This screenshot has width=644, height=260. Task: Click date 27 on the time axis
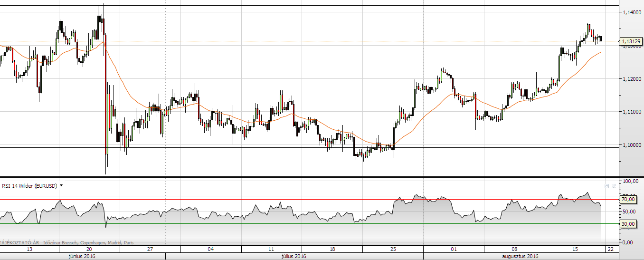pyautogui.click(x=150, y=249)
